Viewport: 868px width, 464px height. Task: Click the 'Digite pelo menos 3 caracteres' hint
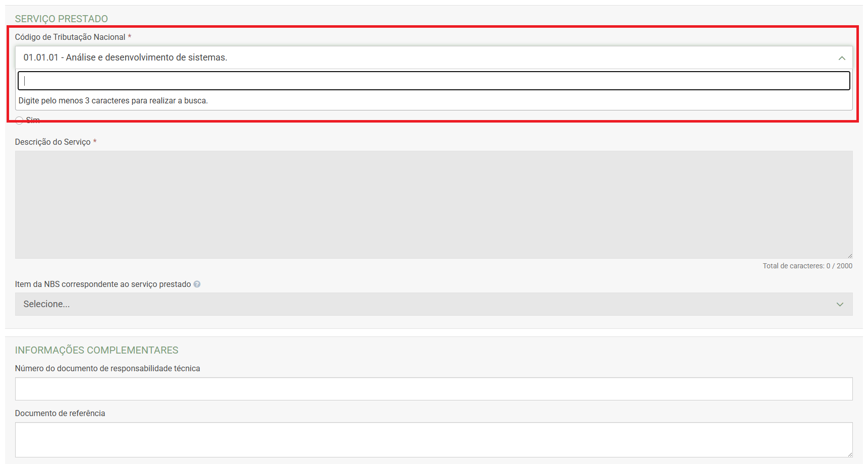pyautogui.click(x=113, y=101)
